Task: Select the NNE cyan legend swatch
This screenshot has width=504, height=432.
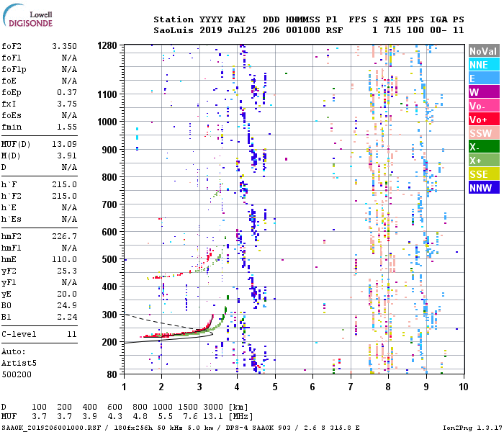Action: 484,65
